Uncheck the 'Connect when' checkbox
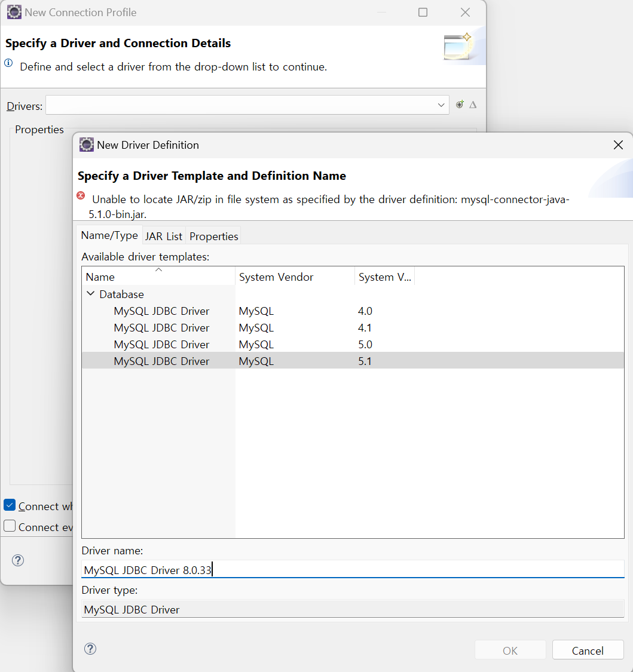This screenshot has width=633, height=672. coord(10,505)
